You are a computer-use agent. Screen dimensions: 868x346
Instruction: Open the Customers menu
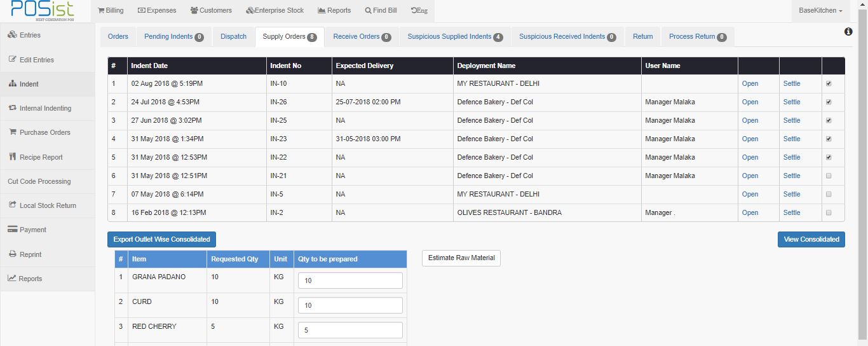[211, 10]
